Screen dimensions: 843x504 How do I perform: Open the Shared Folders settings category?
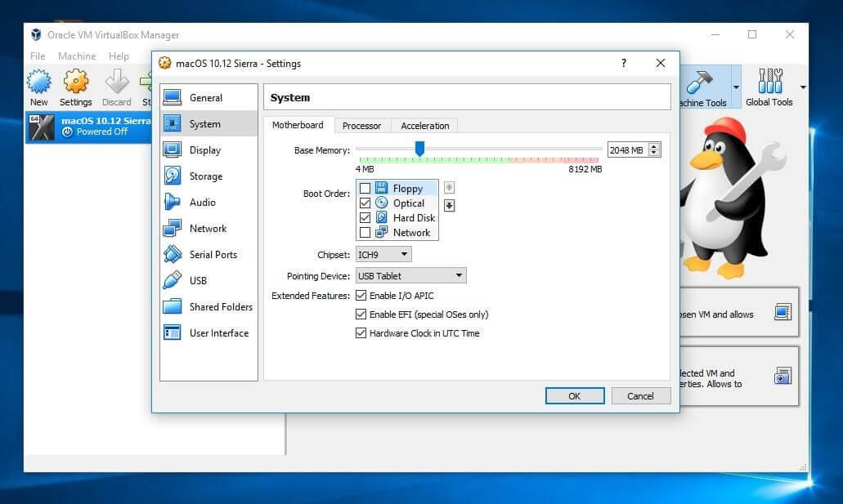click(x=209, y=307)
